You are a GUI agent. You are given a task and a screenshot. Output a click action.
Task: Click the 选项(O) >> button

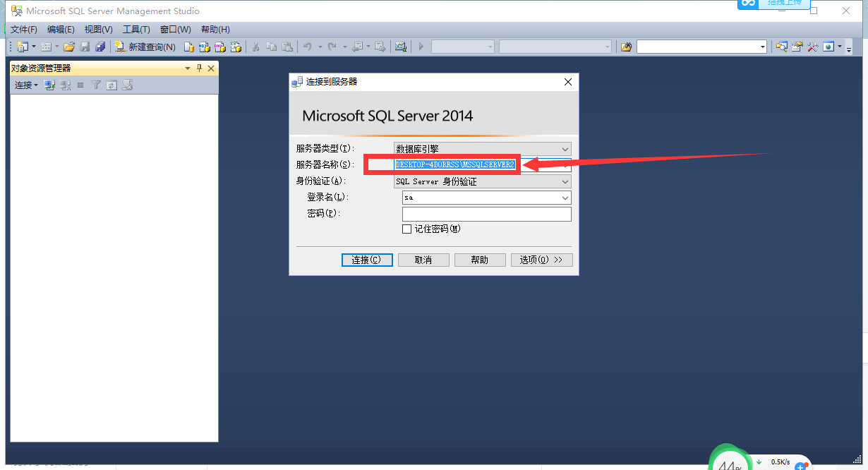pos(541,260)
